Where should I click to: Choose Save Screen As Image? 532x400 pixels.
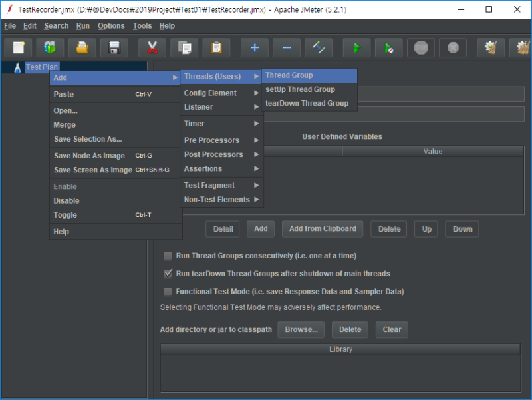(115, 170)
